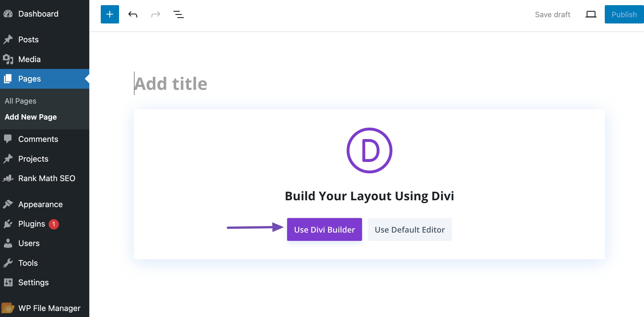Click the Users person icon
Viewport: 644px width, 317px height.
click(x=8, y=243)
